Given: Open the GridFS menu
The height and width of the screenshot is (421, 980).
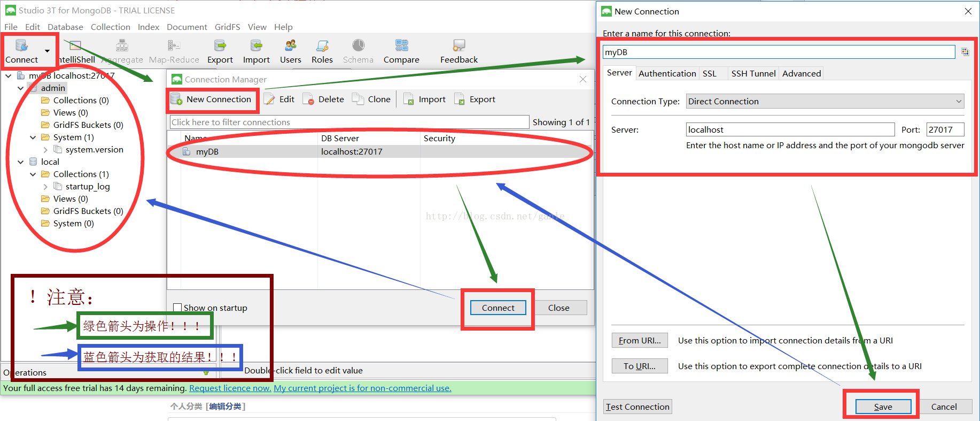Looking at the screenshot, I should click(228, 27).
